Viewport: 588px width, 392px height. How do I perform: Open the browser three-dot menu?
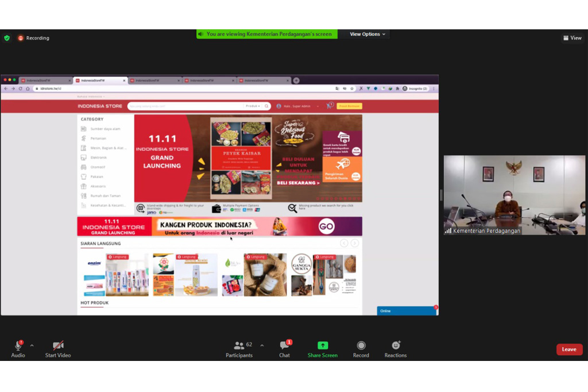pos(434,89)
